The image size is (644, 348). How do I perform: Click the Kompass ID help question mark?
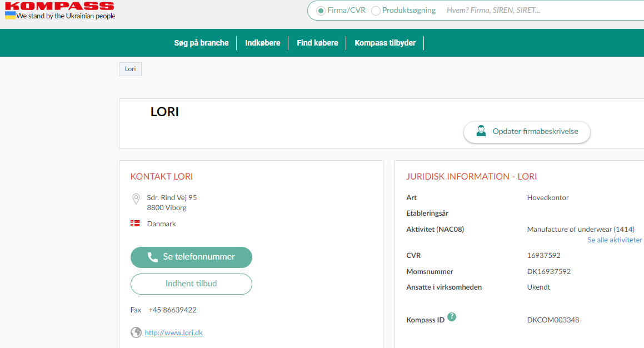(x=452, y=317)
